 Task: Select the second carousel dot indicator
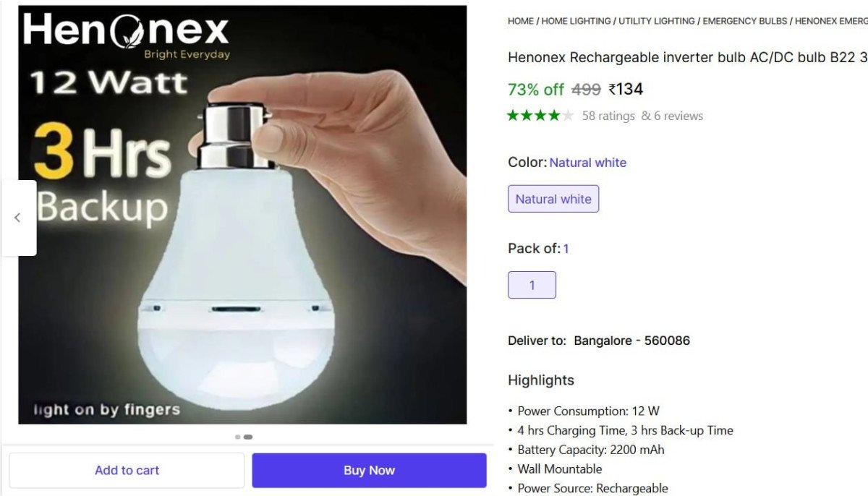coord(248,436)
